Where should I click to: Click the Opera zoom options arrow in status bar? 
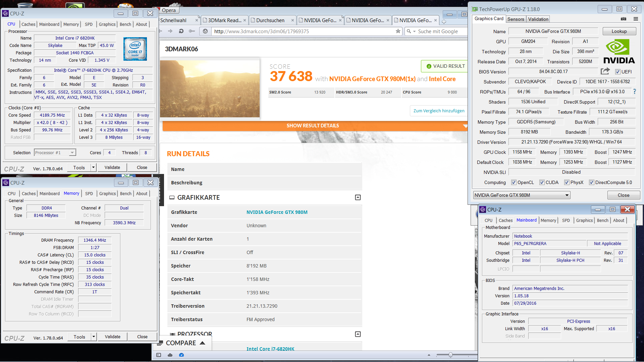[x=429, y=355]
